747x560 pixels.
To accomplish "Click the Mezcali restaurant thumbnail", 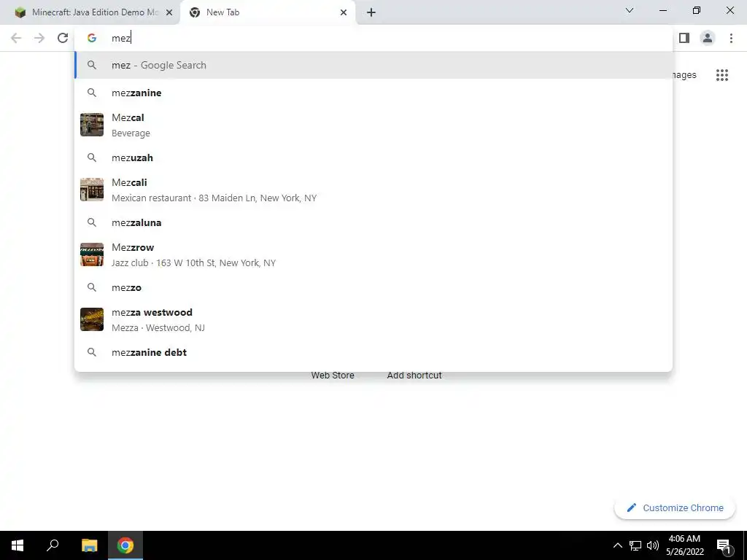I will [x=92, y=190].
